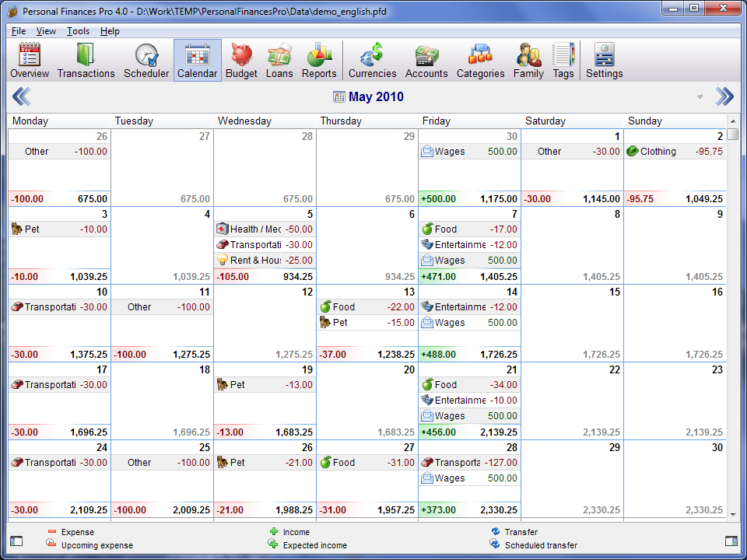Select Food -34.00 entry on May 21
This screenshot has width=747, height=560.
[x=469, y=384]
